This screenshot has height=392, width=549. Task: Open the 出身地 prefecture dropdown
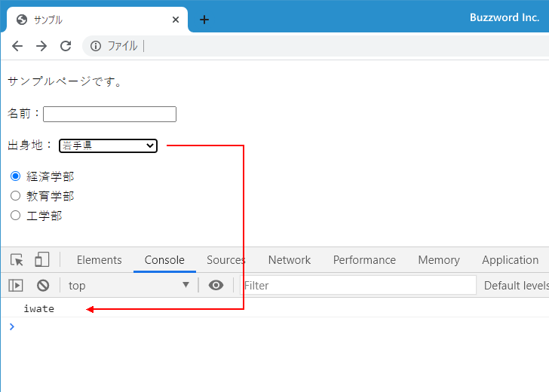[x=108, y=145]
